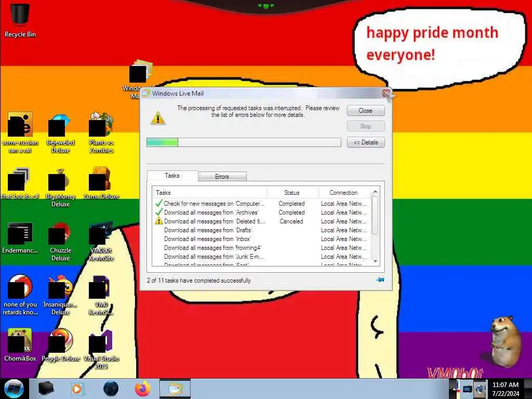Click the 'Canceled' status cell
This screenshot has height=399, width=532.
pos(291,221)
